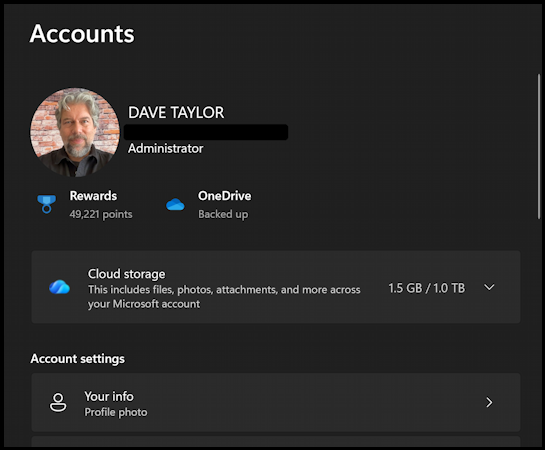Select the Your info title text
Screen dimensions: 545x450
point(109,396)
